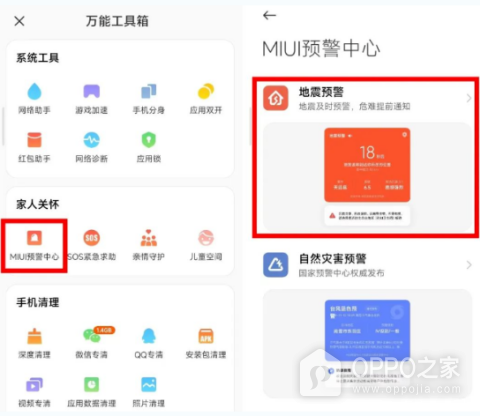This screenshot has width=480, height=416.
Task: Open 儿童空间 child face icon
Action: 206,238
